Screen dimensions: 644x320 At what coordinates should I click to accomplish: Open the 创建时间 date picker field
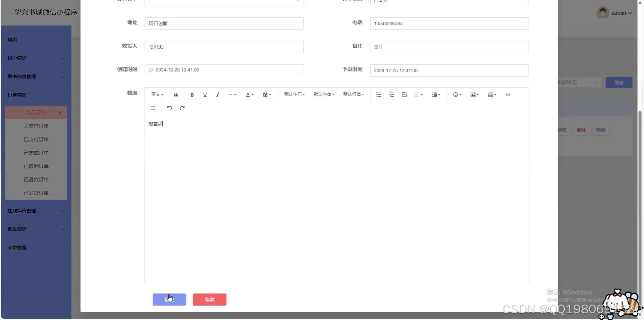click(x=224, y=70)
